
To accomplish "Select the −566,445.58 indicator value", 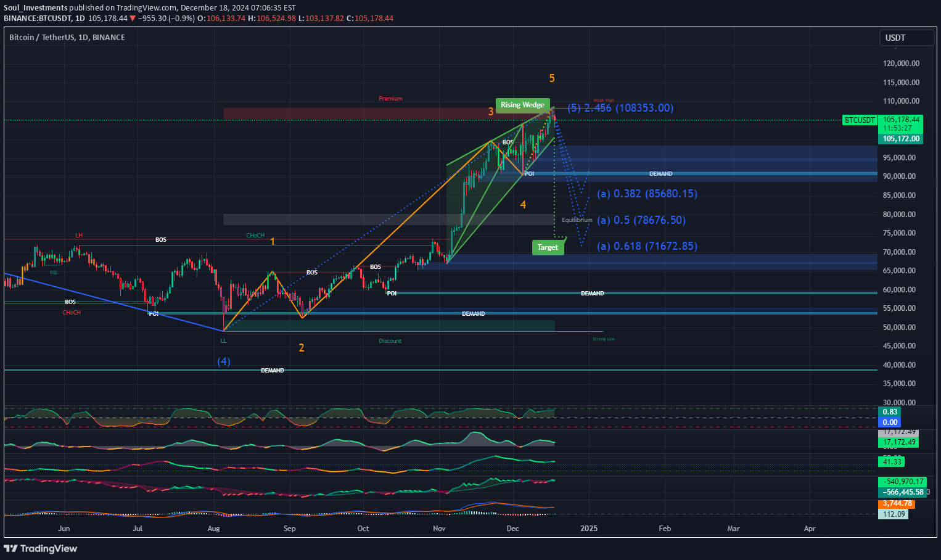I will click(x=903, y=492).
